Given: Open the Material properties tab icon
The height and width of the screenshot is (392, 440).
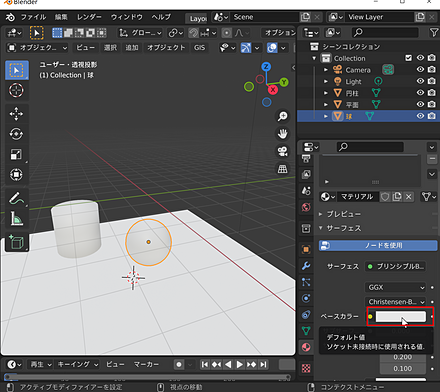Looking at the screenshot, I should coord(306,347).
